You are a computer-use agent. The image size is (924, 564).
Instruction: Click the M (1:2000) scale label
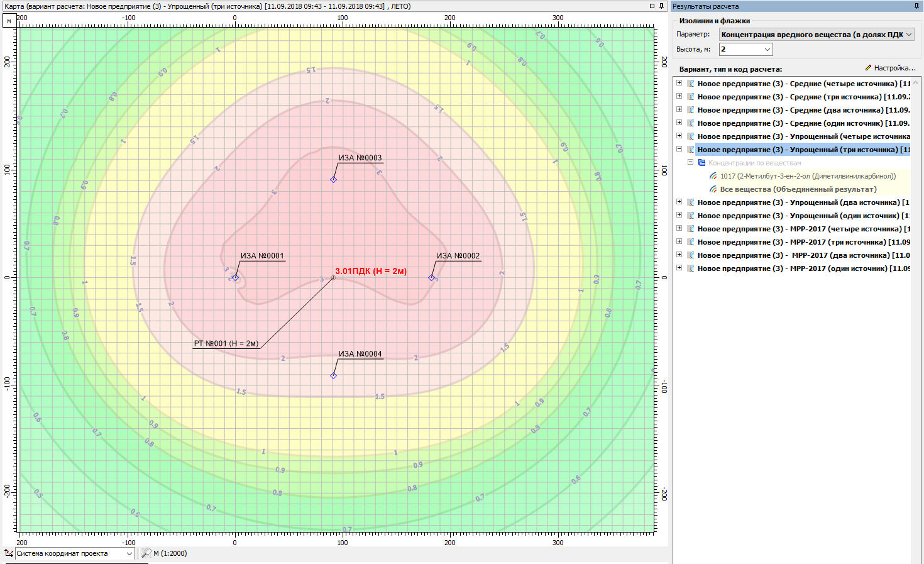(170, 553)
